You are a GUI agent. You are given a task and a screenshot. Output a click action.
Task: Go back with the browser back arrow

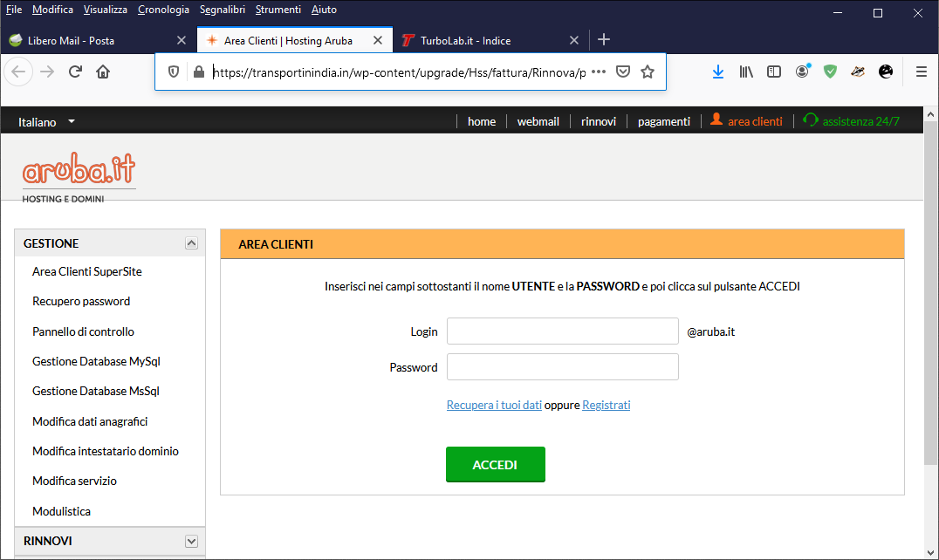pos(18,72)
